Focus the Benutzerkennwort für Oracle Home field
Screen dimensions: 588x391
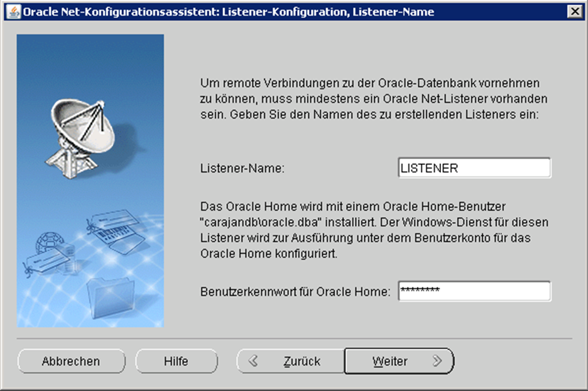click(x=474, y=291)
